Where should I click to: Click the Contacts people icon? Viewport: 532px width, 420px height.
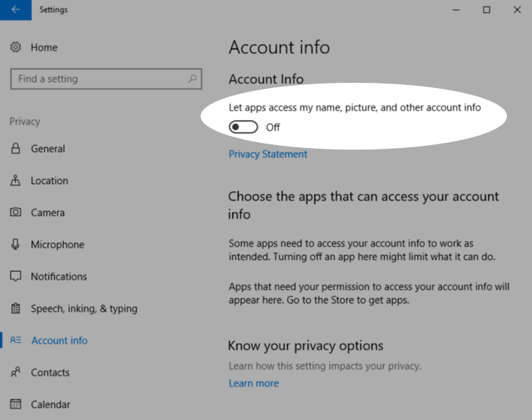click(16, 372)
